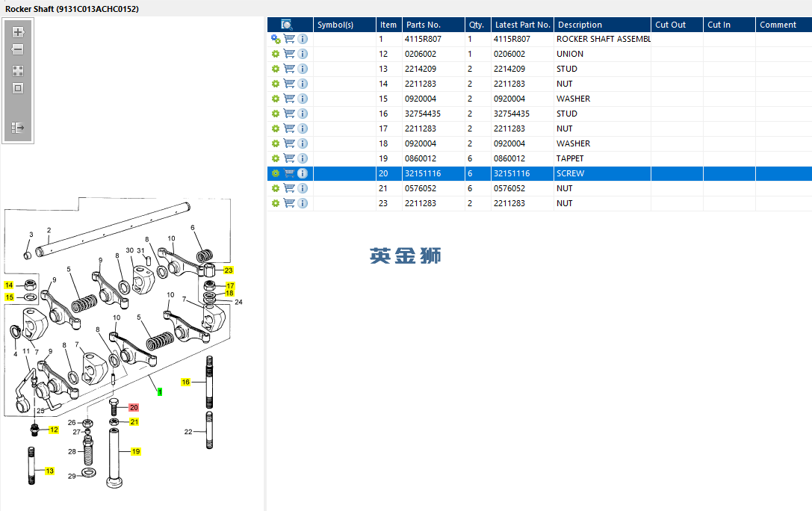Click the Comment column header
The height and width of the screenshot is (511, 812).
(784, 25)
